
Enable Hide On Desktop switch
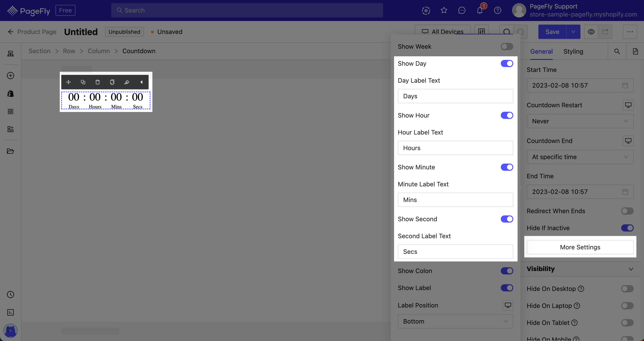627,289
